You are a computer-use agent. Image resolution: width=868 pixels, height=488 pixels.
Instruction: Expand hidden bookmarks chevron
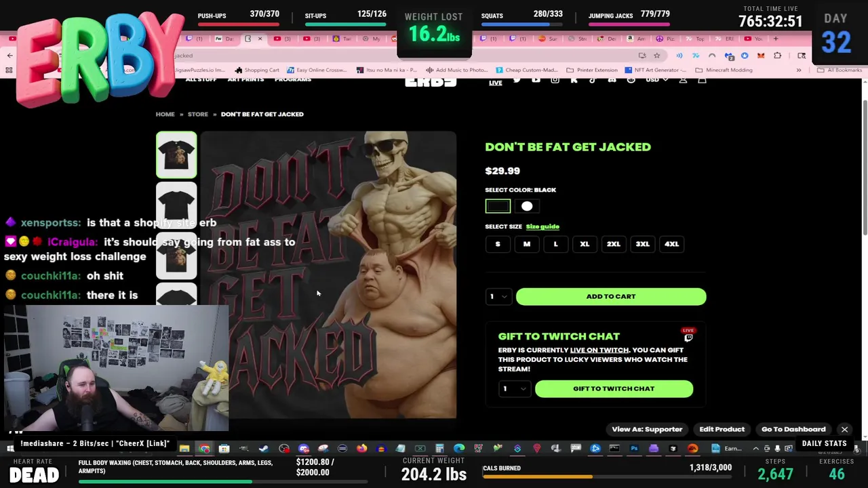pyautogui.click(x=798, y=70)
